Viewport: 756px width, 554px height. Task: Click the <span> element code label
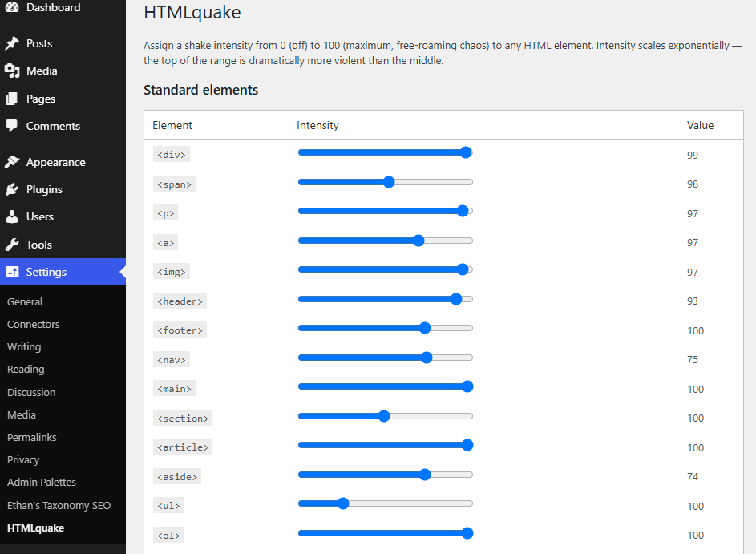[x=174, y=184]
